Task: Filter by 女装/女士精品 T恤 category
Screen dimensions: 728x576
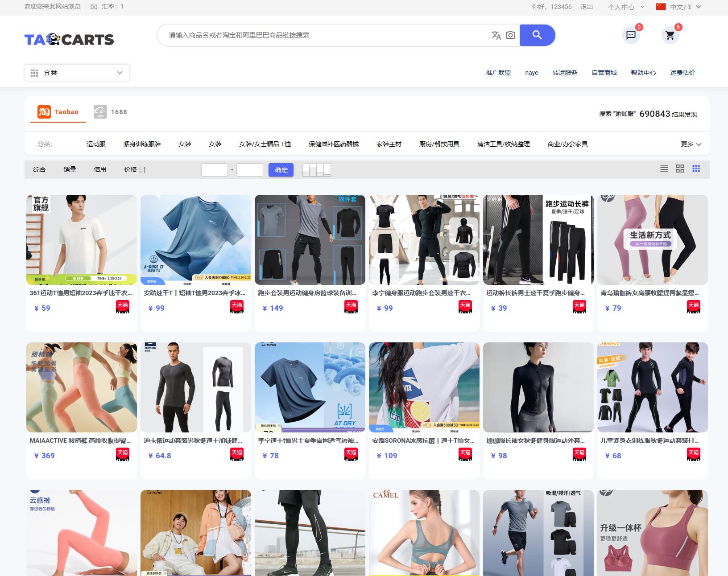Action: 265,144
